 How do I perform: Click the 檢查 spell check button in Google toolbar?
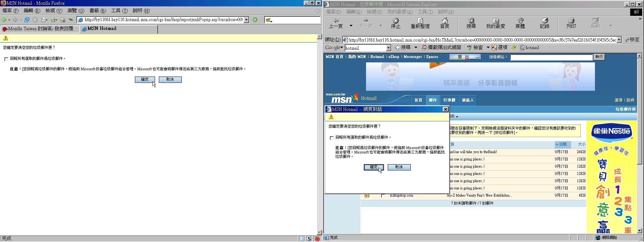click(x=475, y=48)
